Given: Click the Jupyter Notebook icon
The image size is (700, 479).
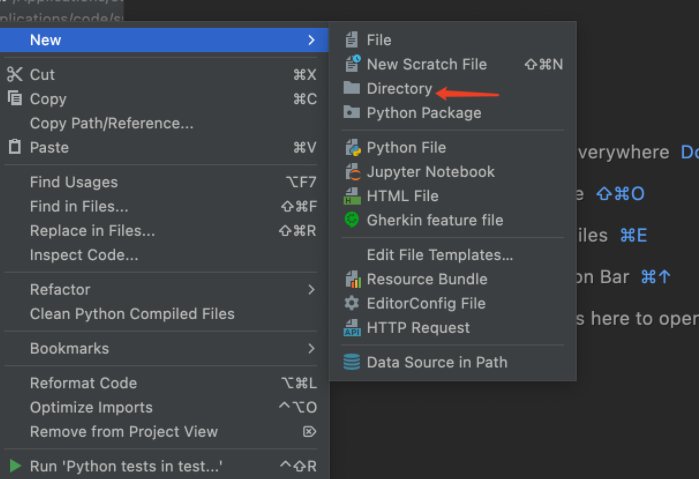Looking at the screenshot, I should point(352,172).
